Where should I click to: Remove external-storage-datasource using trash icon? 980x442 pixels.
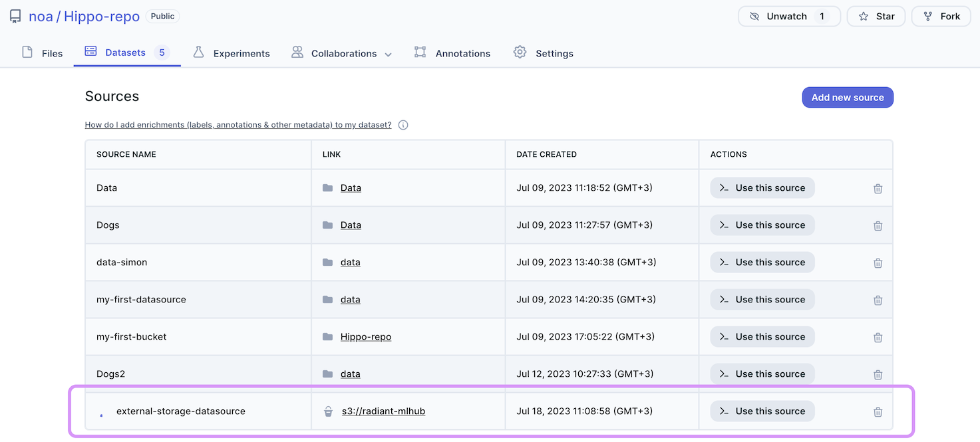(878, 412)
